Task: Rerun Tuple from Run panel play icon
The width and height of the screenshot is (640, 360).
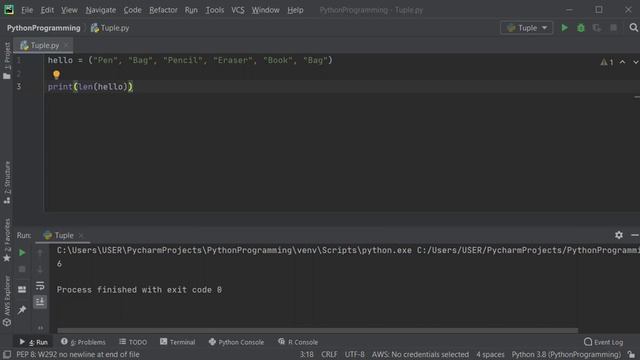Action: [x=22, y=253]
